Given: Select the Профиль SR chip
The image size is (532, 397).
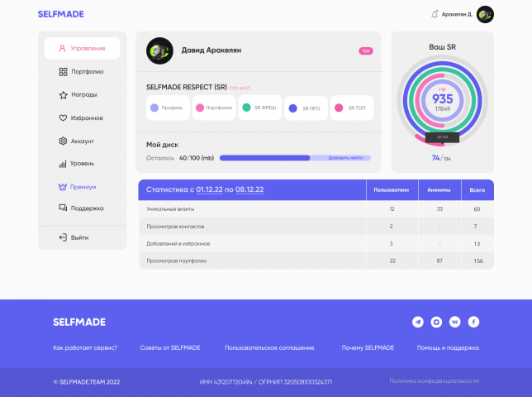Looking at the screenshot, I should pos(168,108).
